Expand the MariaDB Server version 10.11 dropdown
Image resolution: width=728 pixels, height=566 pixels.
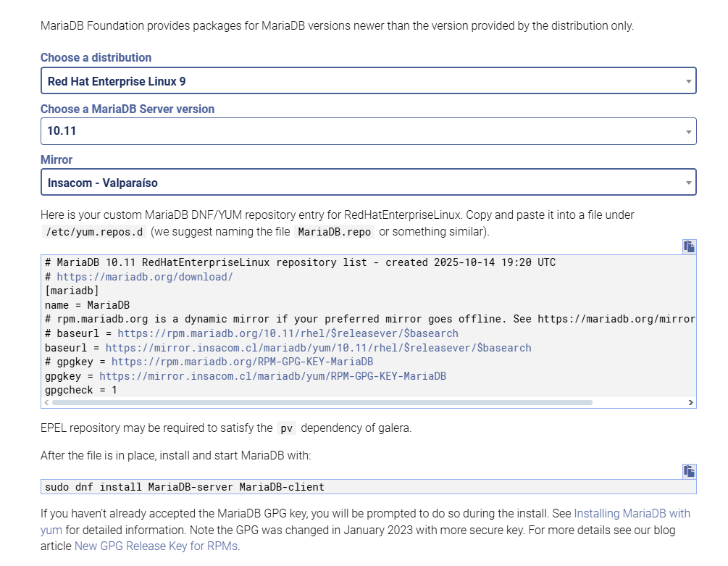(368, 131)
